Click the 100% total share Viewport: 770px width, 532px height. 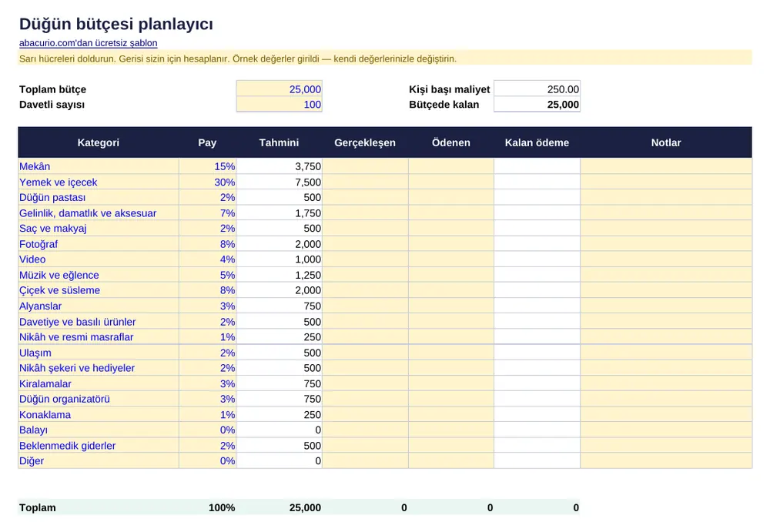[x=222, y=507]
